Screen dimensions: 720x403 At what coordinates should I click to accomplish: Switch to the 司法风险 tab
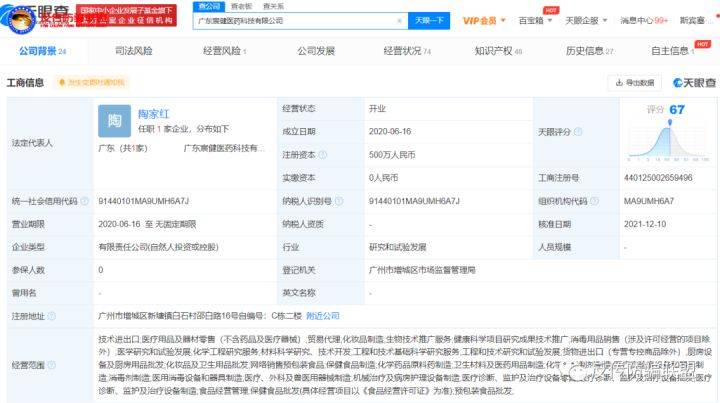point(134,51)
